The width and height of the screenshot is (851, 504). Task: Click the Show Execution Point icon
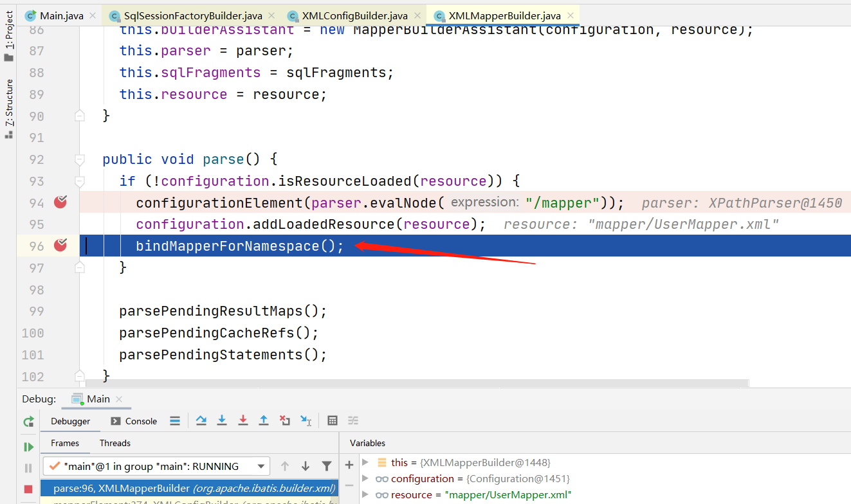174,421
